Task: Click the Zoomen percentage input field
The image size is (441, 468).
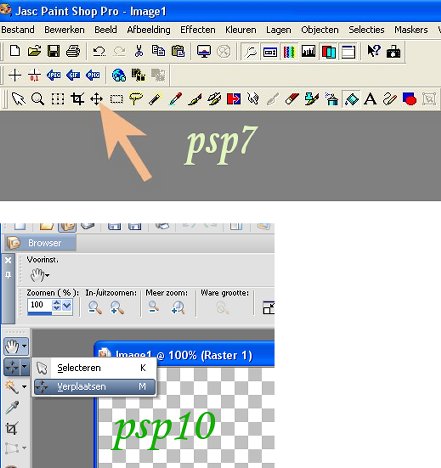Action: [x=40, y=305]
